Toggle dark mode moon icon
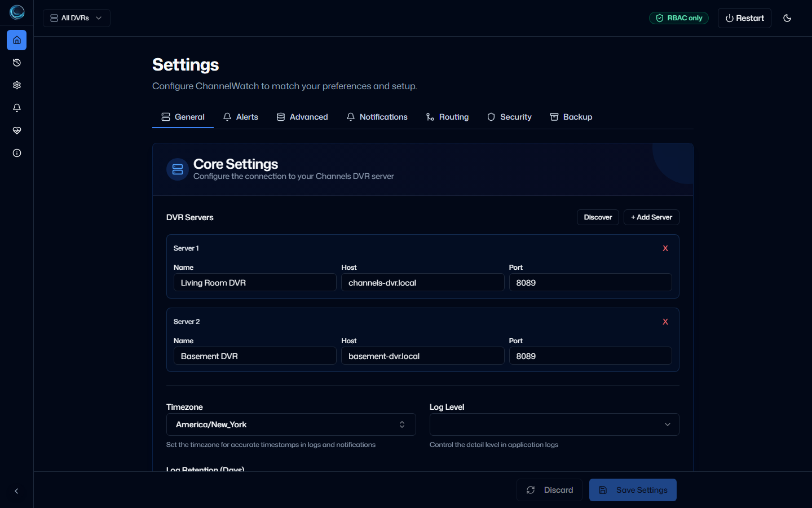812x508 pixels. (787, 18)
